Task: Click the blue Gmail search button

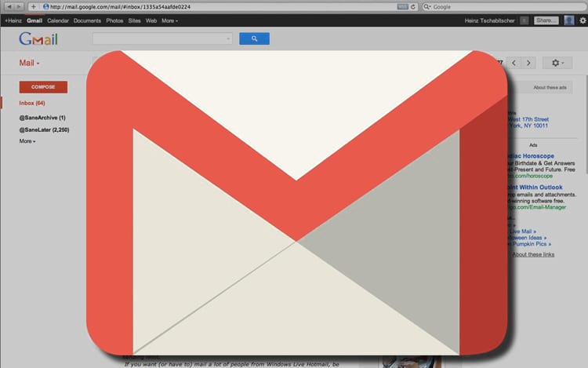Action: tap(254, 38)
